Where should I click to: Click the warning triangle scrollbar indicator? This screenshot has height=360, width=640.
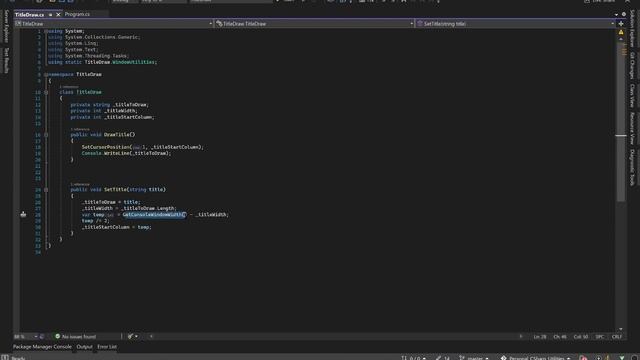pyautogui.click(x=621, y=32)
